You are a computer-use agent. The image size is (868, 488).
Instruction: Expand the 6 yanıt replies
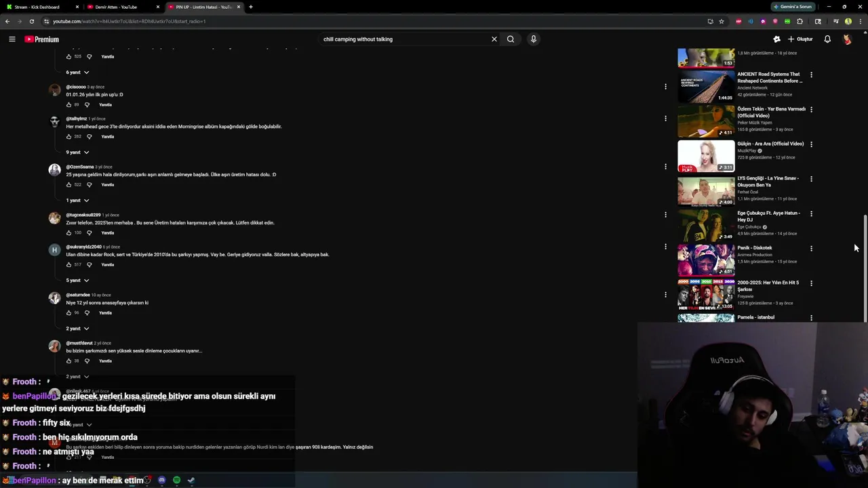(77, 73)
